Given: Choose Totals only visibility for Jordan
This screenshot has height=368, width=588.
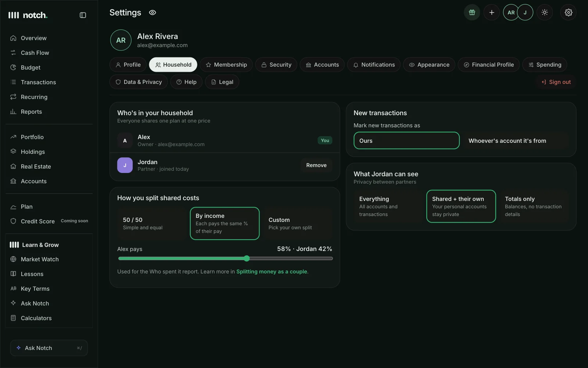Looking at the screenshot, I should [534, 206].
